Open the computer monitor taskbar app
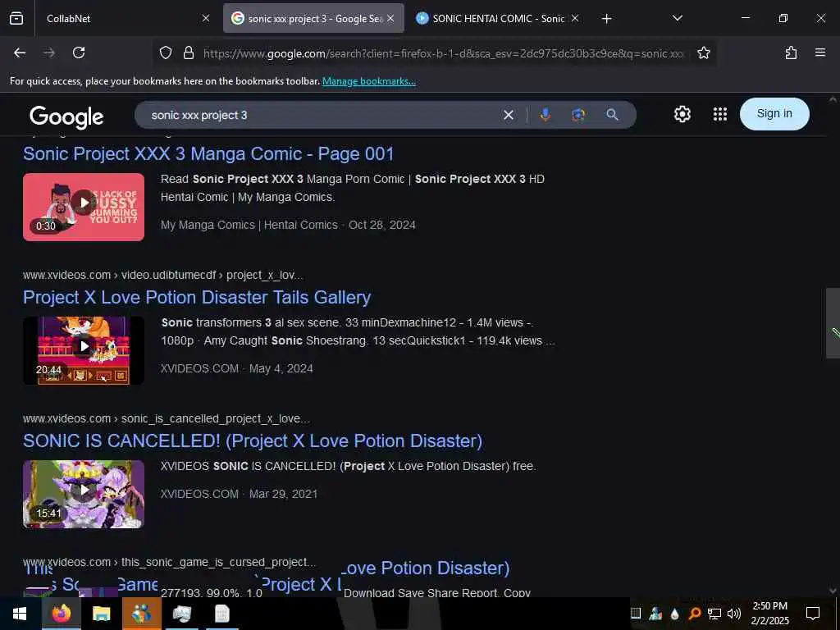Image resolution: width=840 pixels, height=630 pixels. tap(181, 614)
